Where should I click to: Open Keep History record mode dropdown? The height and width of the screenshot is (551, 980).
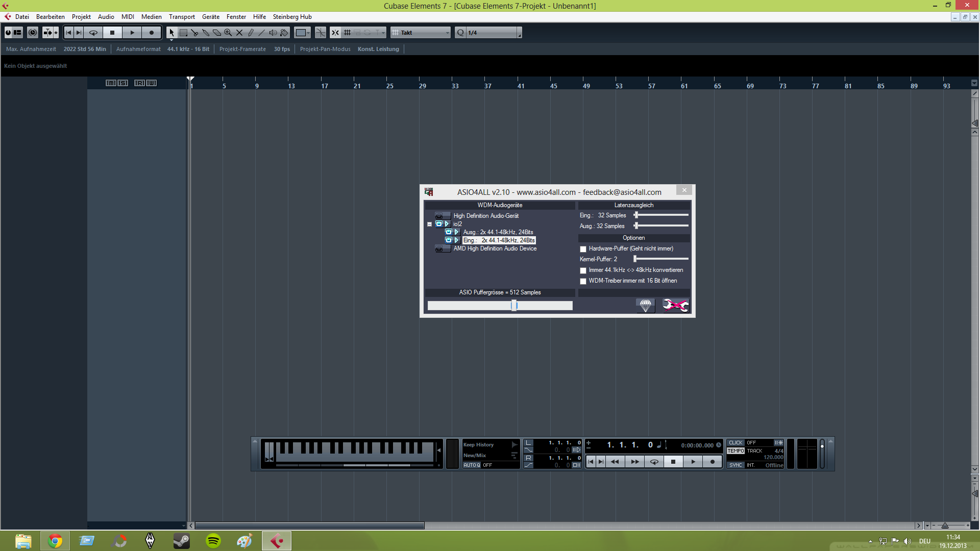coord(491,445)
